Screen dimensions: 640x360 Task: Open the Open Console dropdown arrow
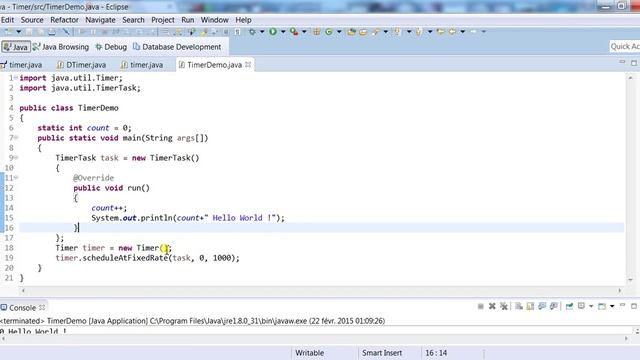[612, 306]
